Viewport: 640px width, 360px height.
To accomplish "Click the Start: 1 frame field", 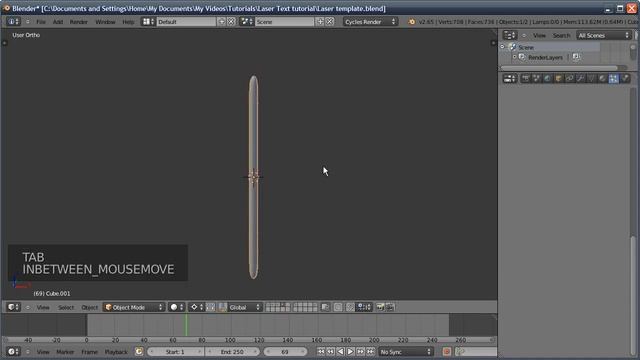I will pos(175,351).
